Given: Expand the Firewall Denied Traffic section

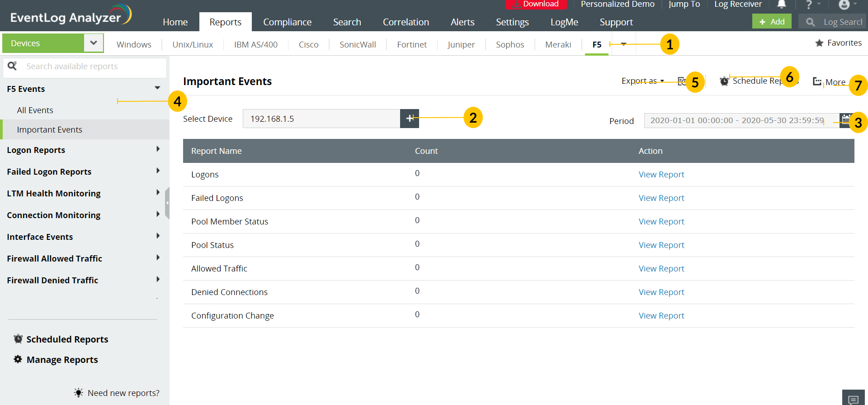Looking at the screenshot, I should point(158,279).
